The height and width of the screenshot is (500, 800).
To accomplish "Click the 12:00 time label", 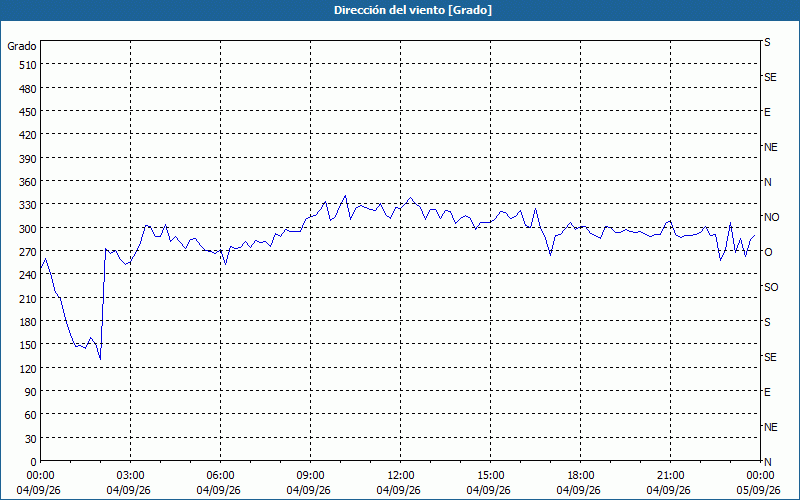I will (401, 476).
